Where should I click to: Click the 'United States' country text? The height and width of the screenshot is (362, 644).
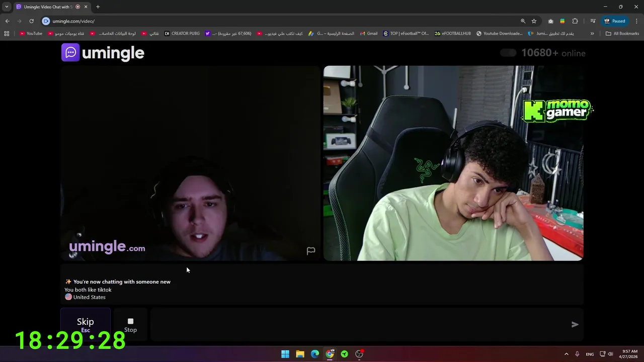coord(90,297)
